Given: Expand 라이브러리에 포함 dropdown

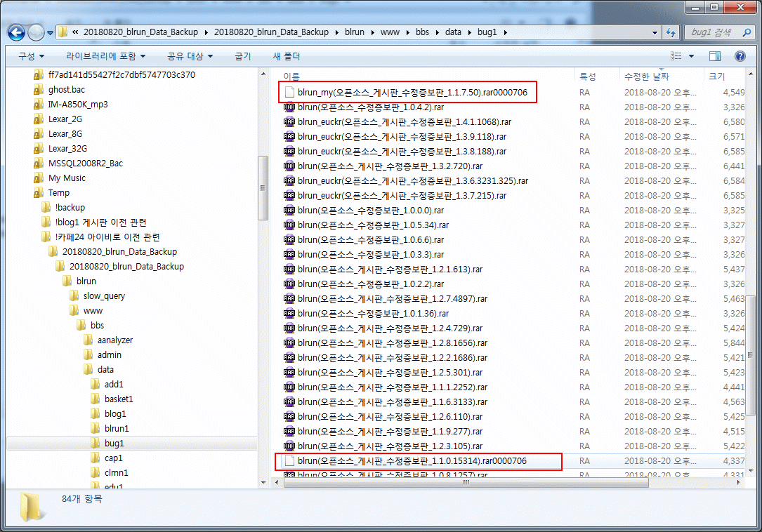Looking at the screenshot, I should [x=106, y=56].
